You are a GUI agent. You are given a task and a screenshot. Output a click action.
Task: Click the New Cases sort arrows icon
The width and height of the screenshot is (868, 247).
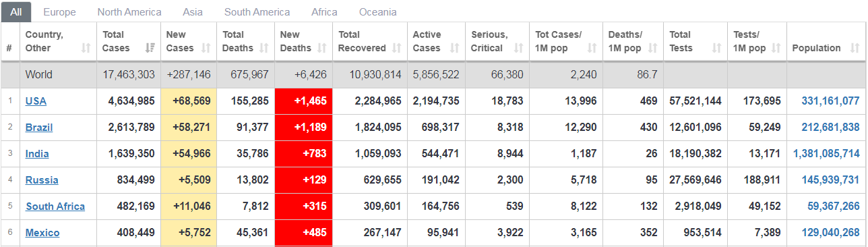(x=206, y=48)
